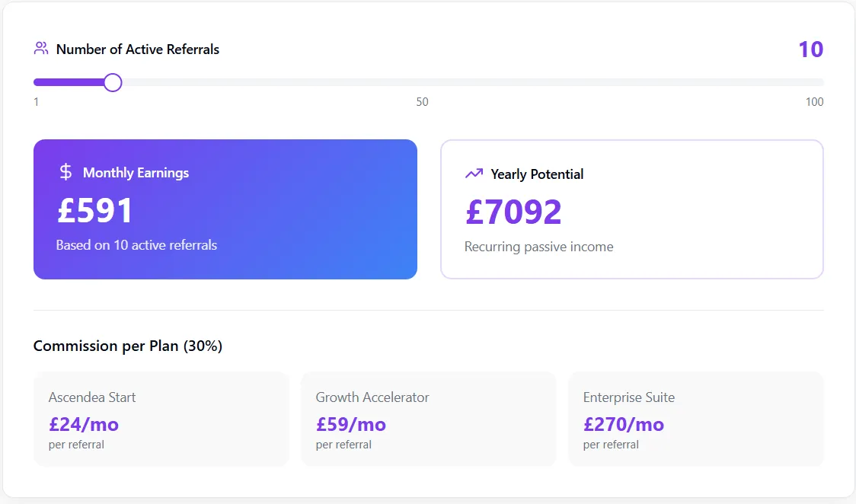Click the £59/mo commission value
The width and height of the screenshot is (856, 504).
point(351,424)
